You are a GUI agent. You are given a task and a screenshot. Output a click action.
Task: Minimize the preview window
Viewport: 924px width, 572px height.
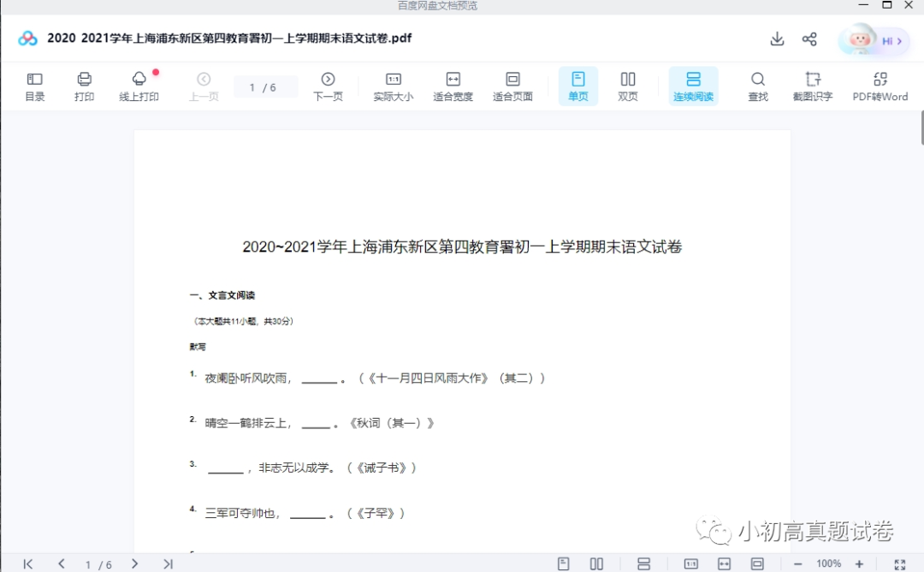(863, 5)
